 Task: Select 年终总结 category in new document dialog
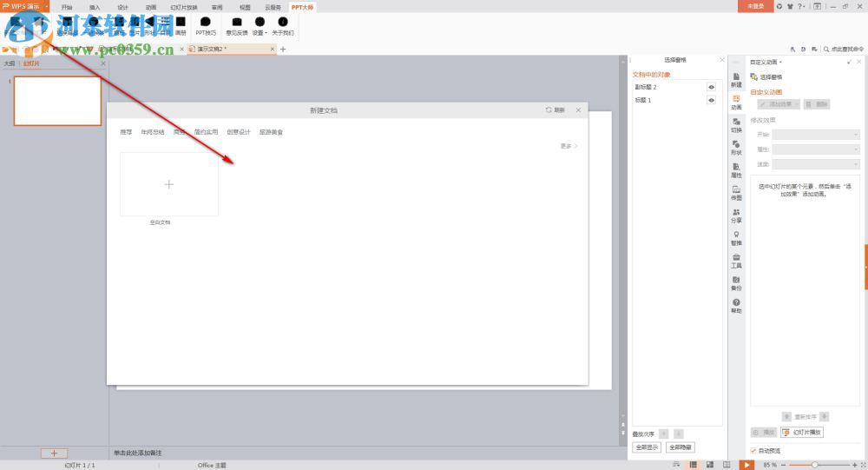(153, 132)
